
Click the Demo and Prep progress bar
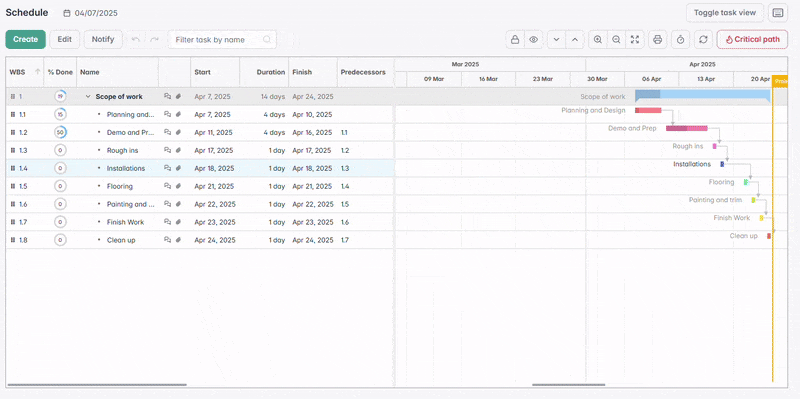pos(687,128)
